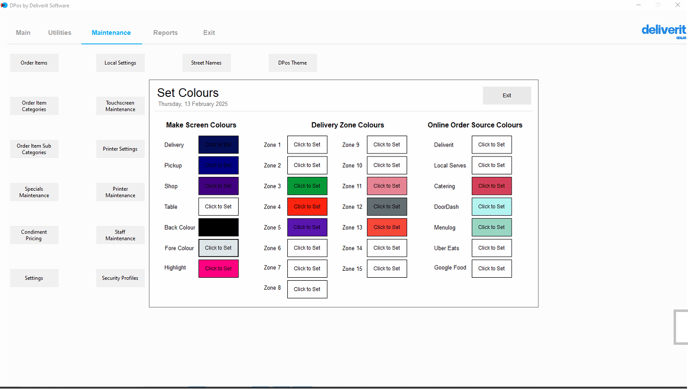
Task: Set the Uber Eats source colour
Action: (x=491, y=248)
